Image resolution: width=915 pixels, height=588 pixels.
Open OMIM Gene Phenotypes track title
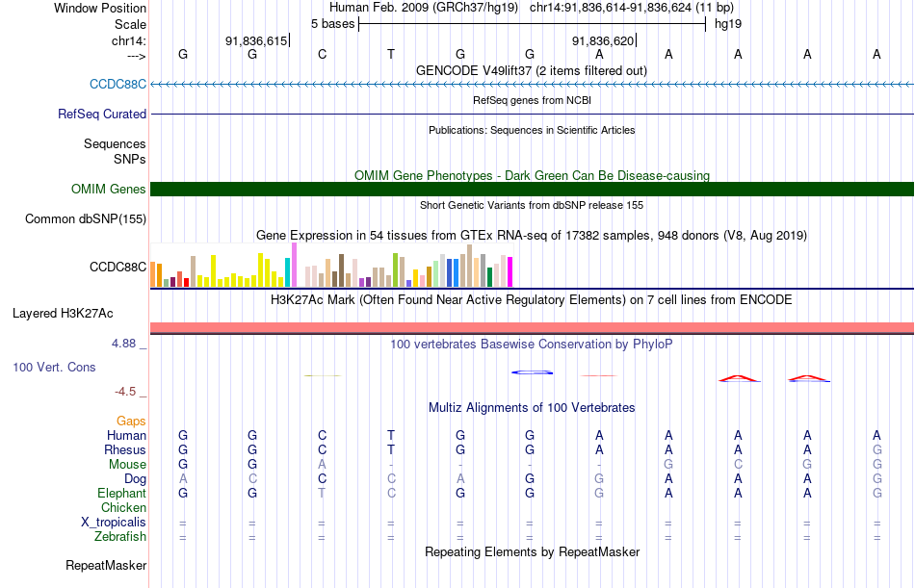532,175
